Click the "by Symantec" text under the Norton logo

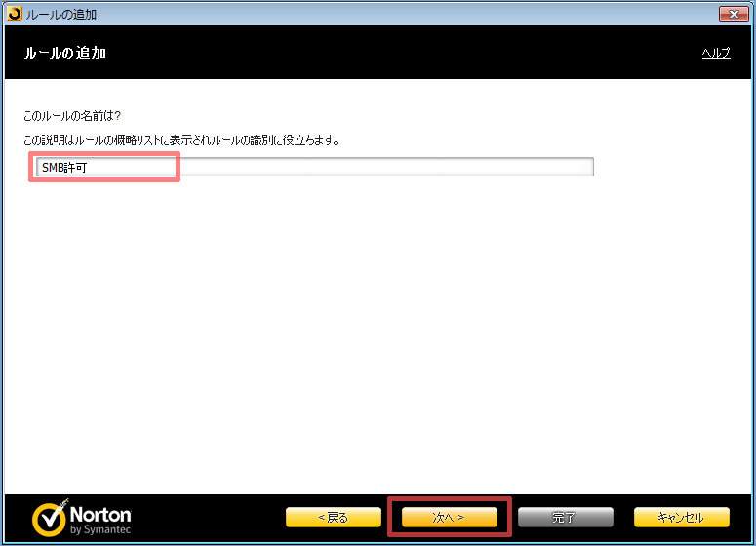coord(100,528)
